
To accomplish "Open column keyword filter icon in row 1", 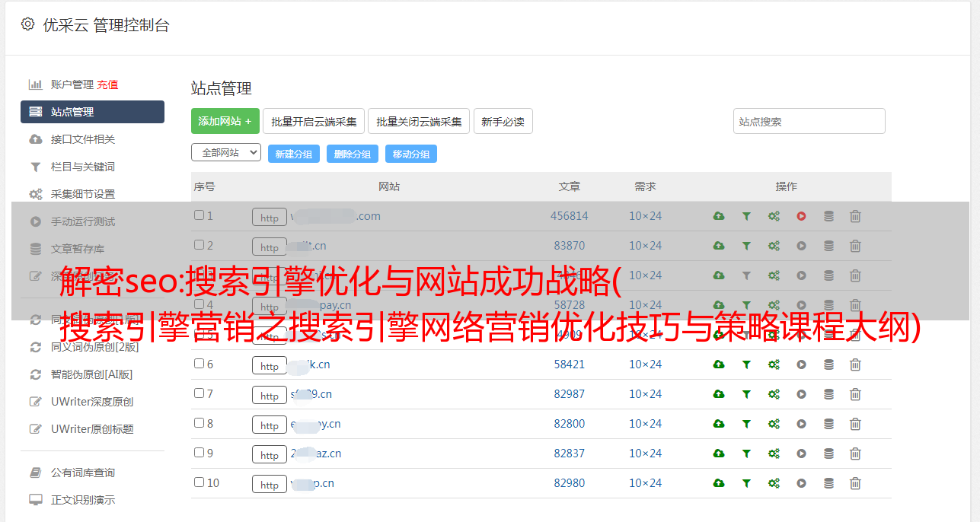I will tap(746, 216).
